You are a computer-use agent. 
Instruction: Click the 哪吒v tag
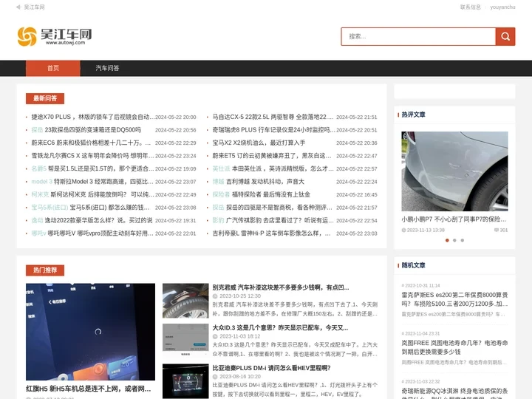[x=38, y=233]
